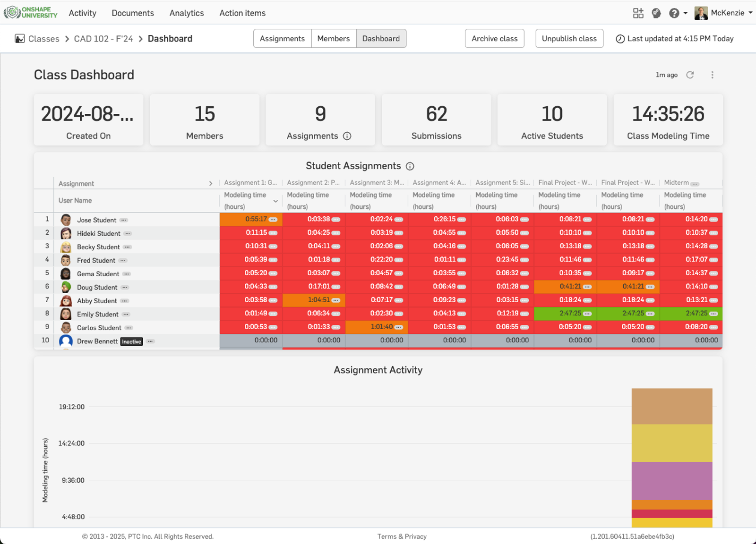Click the globe learning center icon
The height and width of the screenshot is (544, 756).
click(x=656, y=13)
